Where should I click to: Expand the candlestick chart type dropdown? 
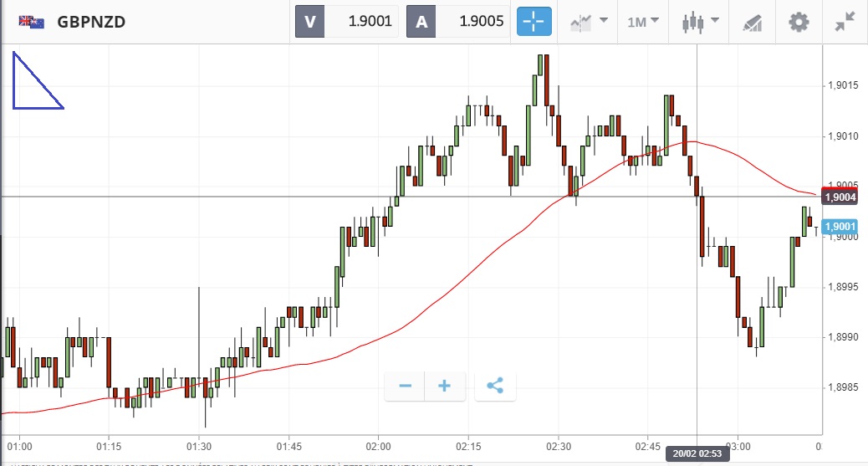coord(698,22)
